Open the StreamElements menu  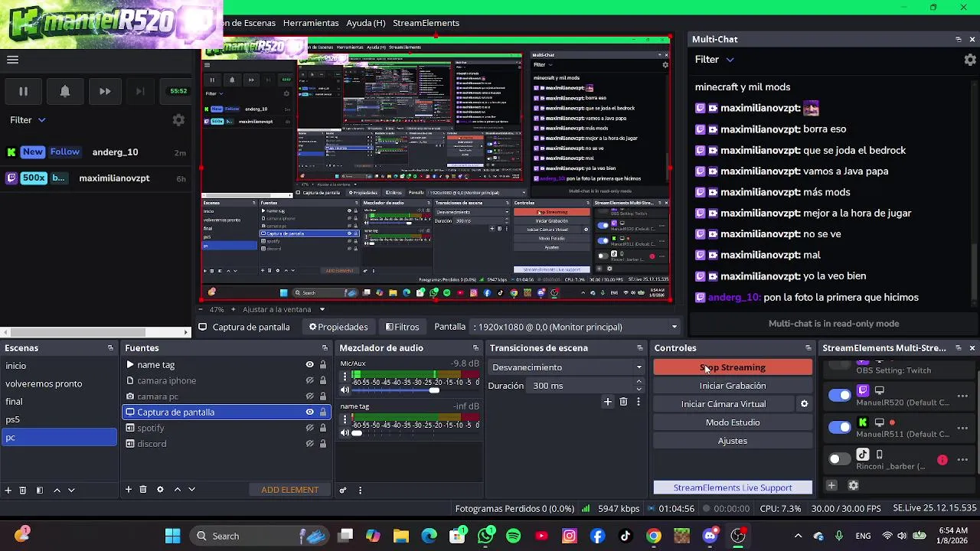pos(426,23)
